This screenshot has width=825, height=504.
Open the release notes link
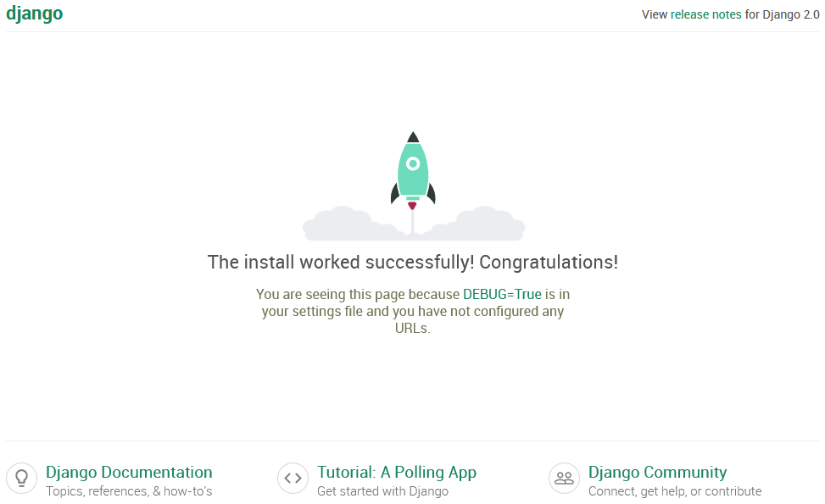(x=705, y=14)
